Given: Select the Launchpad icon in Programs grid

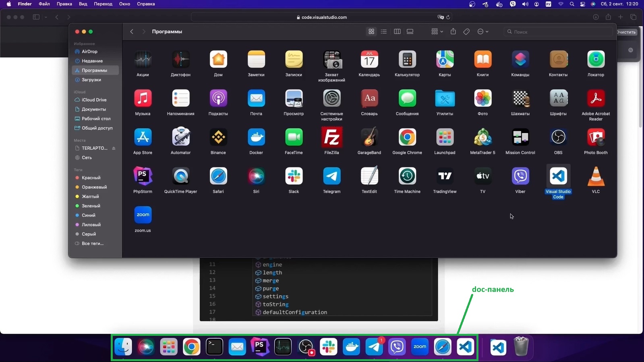Looking at the screenshot, I should tap(445, 137).
